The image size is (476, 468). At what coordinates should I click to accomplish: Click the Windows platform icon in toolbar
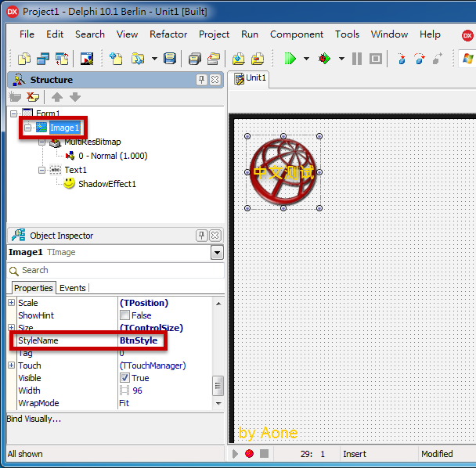[x=468, y=59]
